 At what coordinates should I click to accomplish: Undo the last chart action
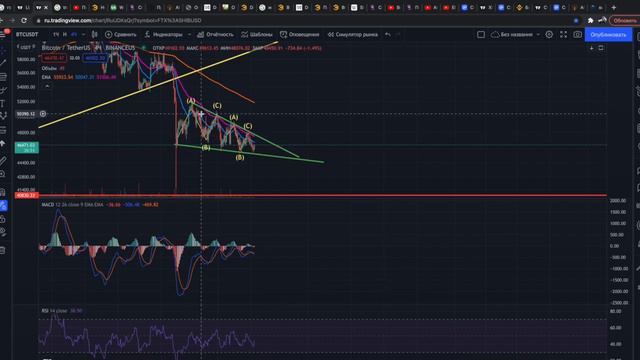click(388, 35)
